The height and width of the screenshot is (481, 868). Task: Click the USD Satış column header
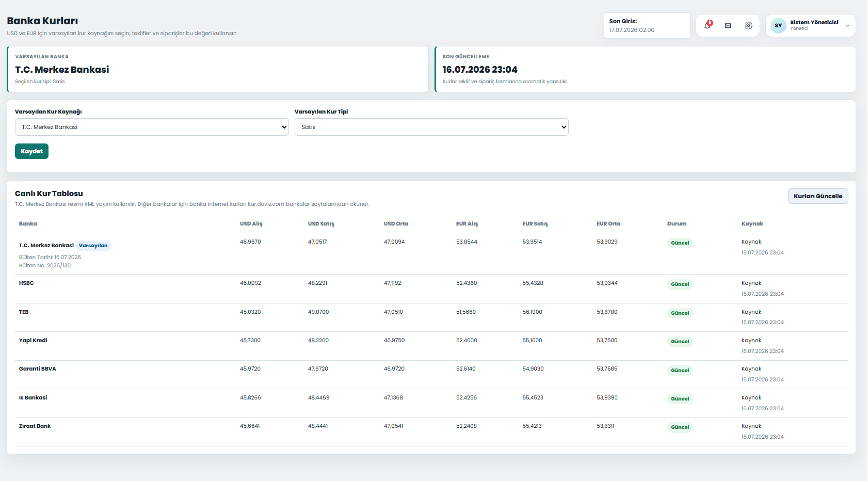(321, 224)
